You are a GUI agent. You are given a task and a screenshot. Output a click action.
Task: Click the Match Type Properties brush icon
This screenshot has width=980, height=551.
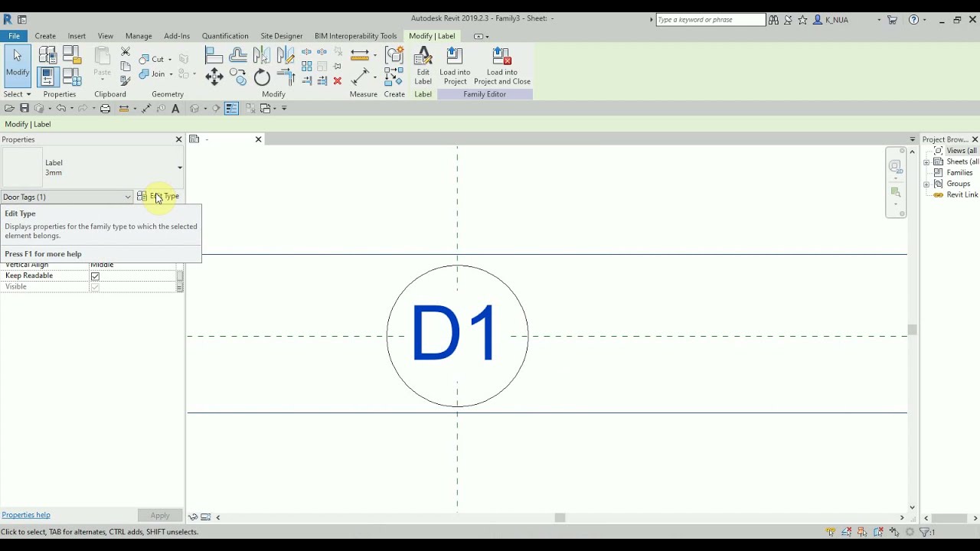126,80
